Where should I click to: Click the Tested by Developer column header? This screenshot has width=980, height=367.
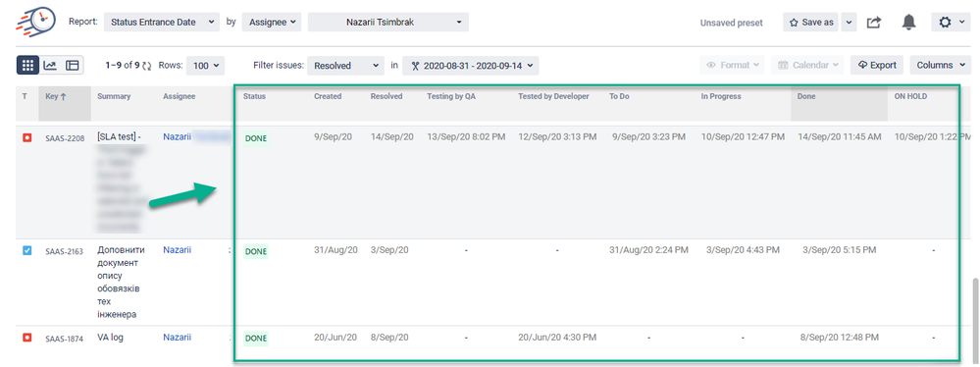553,96
